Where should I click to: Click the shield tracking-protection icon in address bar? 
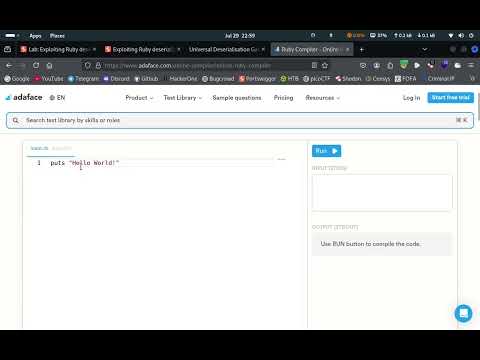[x=88, y=65]
